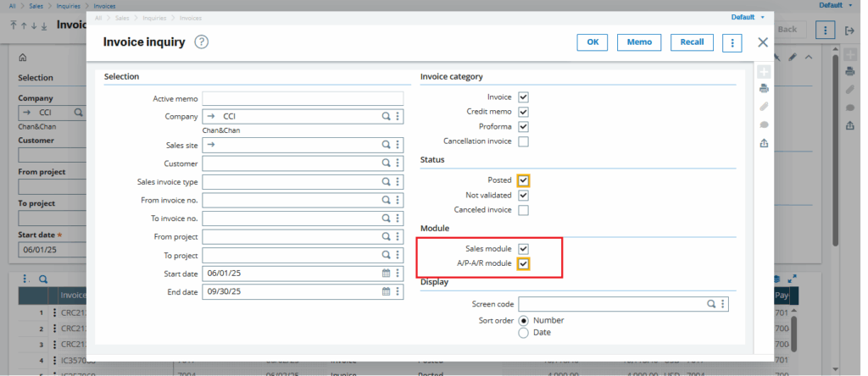Toggle the Sales module checkbox
The image size is (868, 376).
click(x=523, y=249)
